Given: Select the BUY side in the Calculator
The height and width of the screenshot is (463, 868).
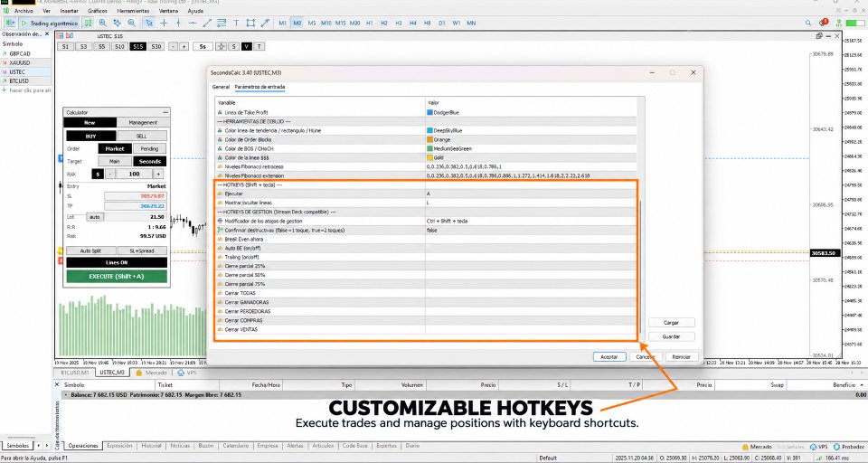Looking at the screenshot, I should (x=90, y=137).
